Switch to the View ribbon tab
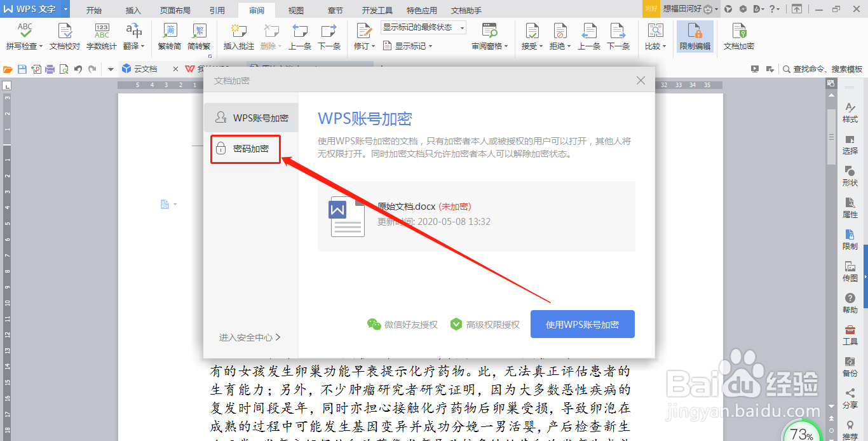 click(x=296, y=10)
